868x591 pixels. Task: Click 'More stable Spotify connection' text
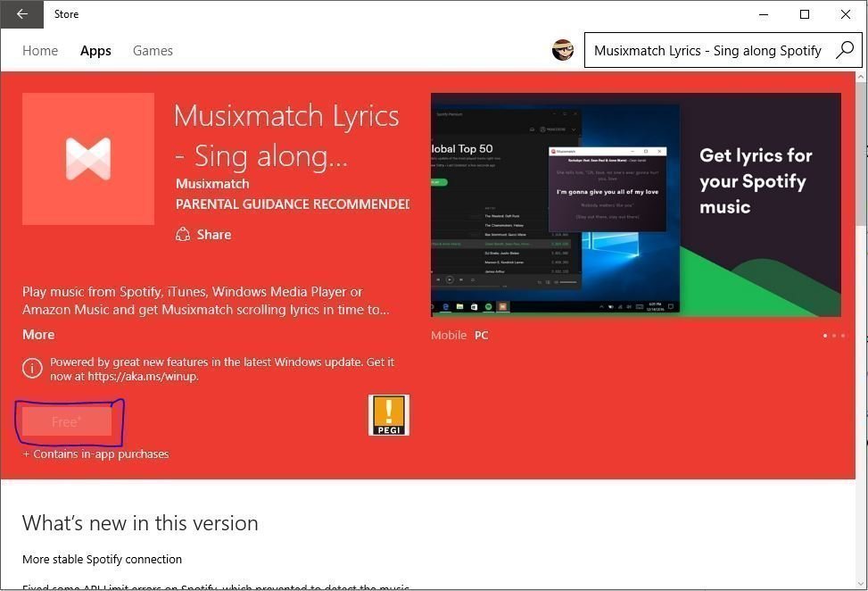(102, 560)
